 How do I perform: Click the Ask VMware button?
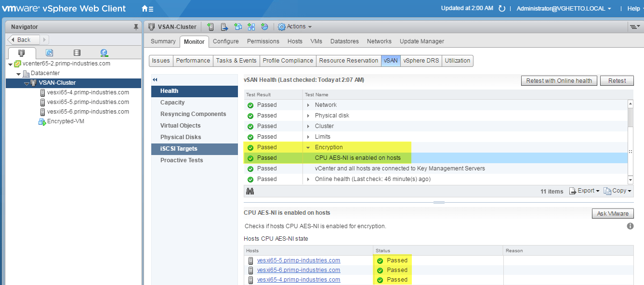(x=613, y=214)
